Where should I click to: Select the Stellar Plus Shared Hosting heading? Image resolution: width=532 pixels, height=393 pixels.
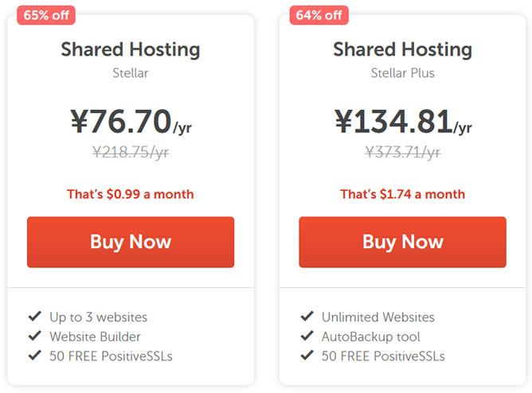402,49
